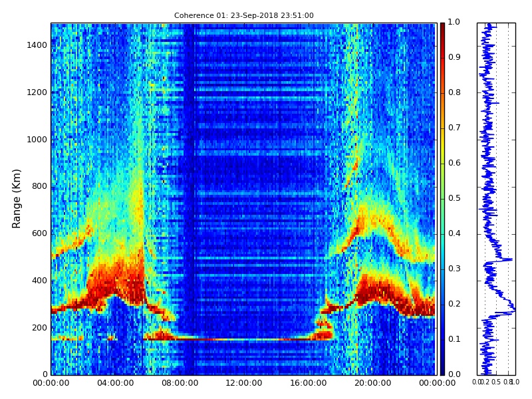Click the 16:00:00 time axis label
Viewport: 532px width, 399px height.
click(x=309, y=383)
